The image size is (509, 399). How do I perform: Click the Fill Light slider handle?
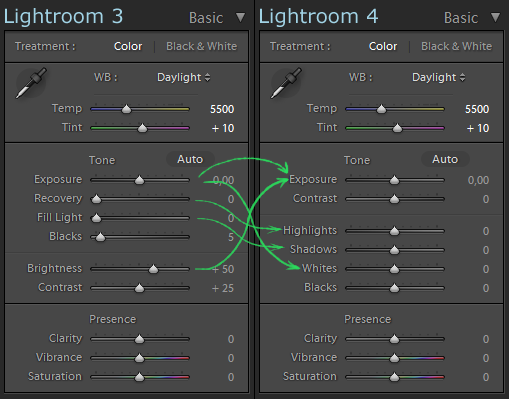[x=96, y=218]
